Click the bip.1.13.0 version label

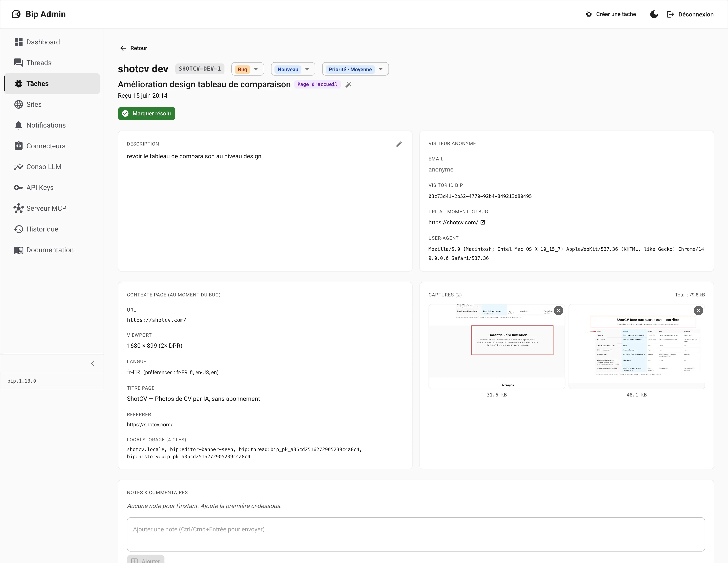(22, 381)
